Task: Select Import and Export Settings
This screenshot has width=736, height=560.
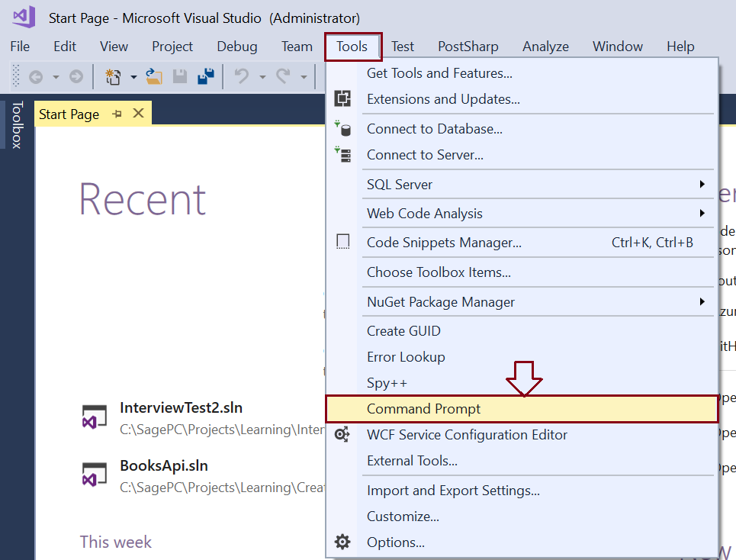Action: pos(522,490)
